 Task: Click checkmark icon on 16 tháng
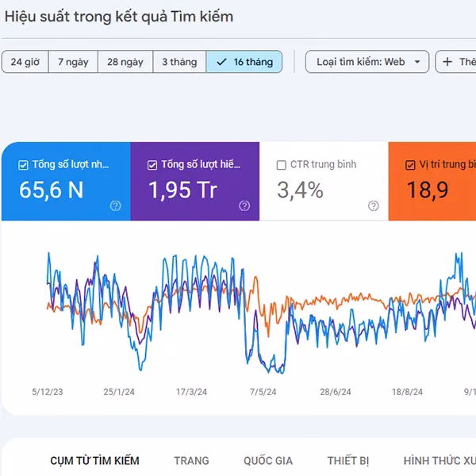pos(222,62)
